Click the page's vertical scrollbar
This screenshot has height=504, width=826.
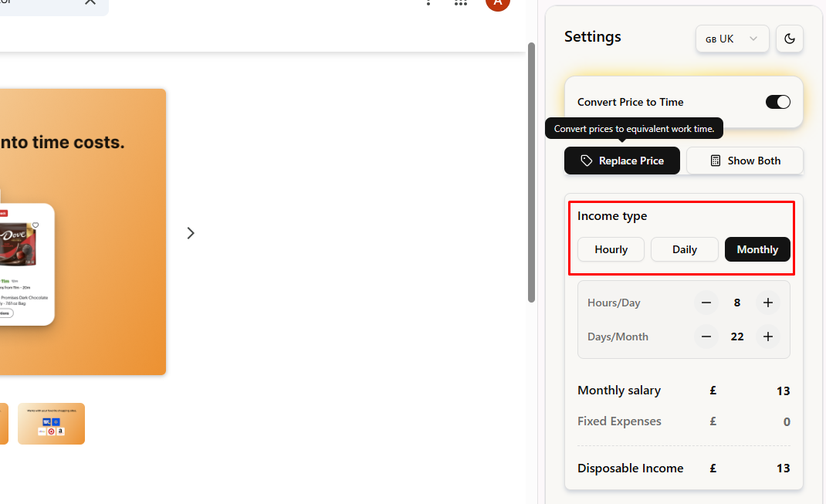click(531, 171)
